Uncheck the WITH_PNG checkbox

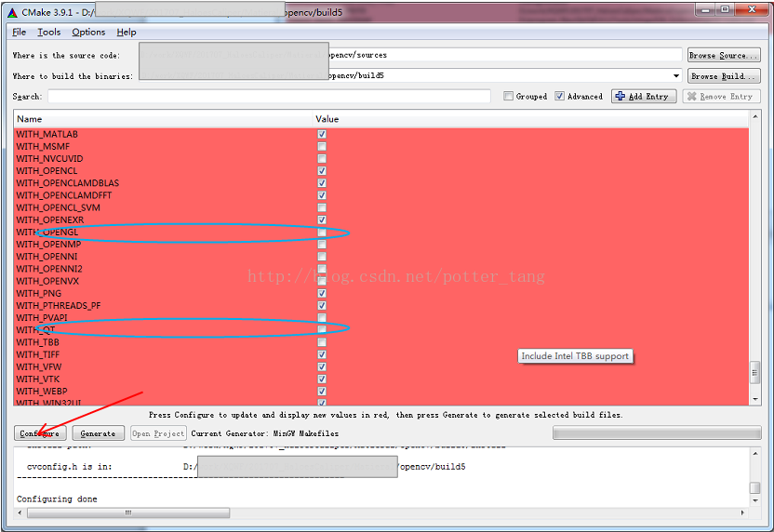point(322,293)
